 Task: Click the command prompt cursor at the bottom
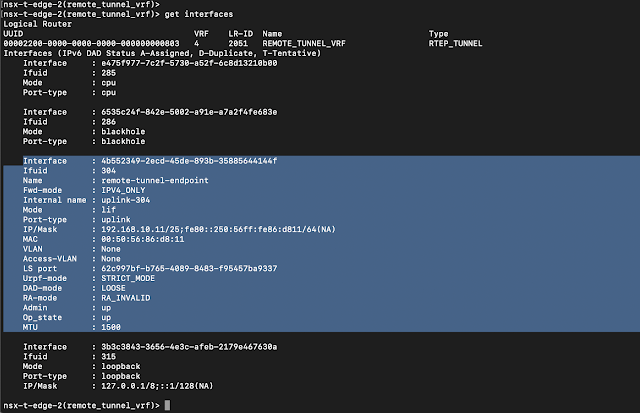click(168, 405)
